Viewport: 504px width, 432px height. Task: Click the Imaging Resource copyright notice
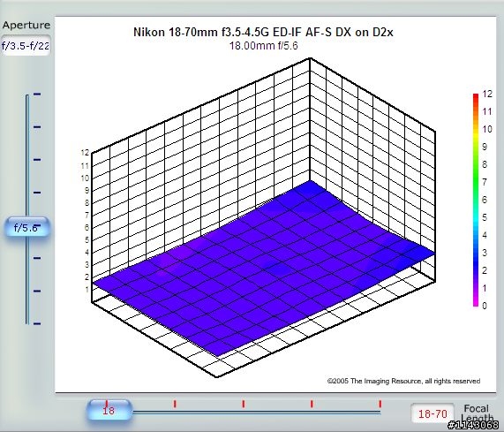[x=403, y=381]
